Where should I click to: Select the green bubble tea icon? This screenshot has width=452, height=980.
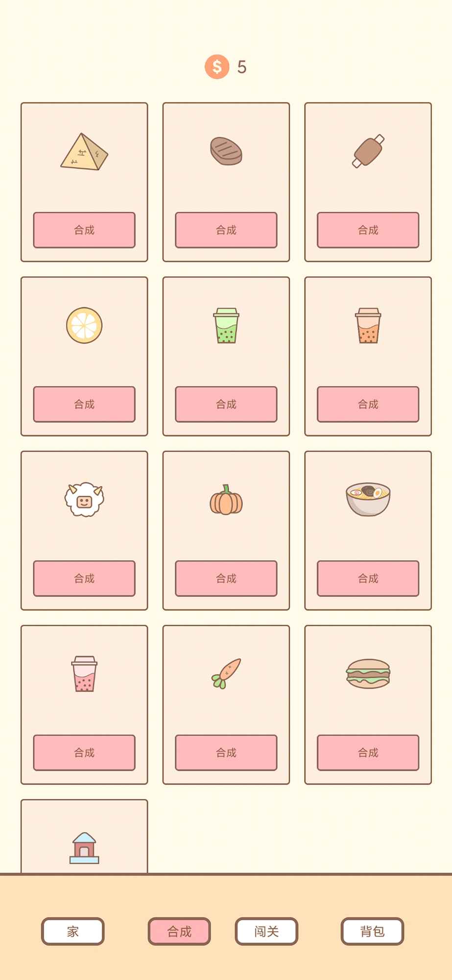point(226,325)
